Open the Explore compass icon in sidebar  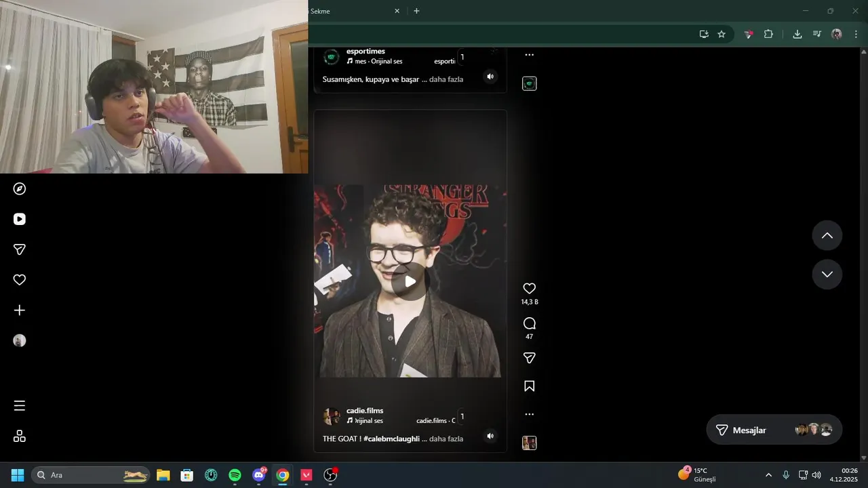[20, 188]
